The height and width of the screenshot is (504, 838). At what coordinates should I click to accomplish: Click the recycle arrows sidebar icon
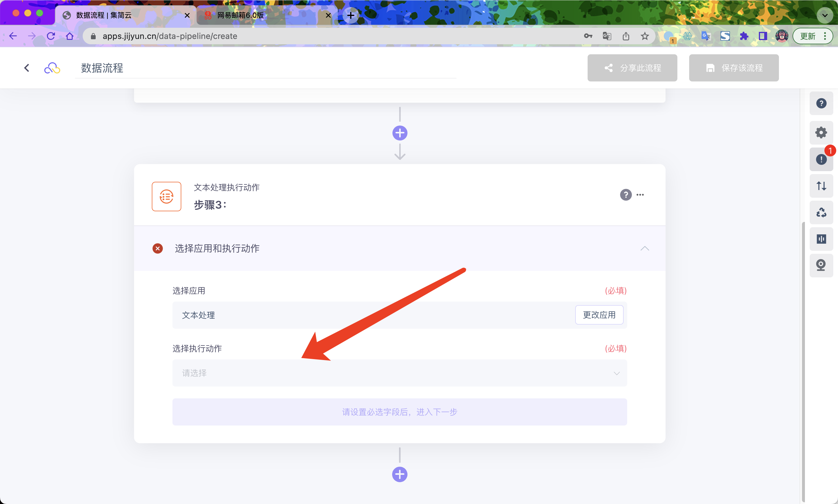821,212
